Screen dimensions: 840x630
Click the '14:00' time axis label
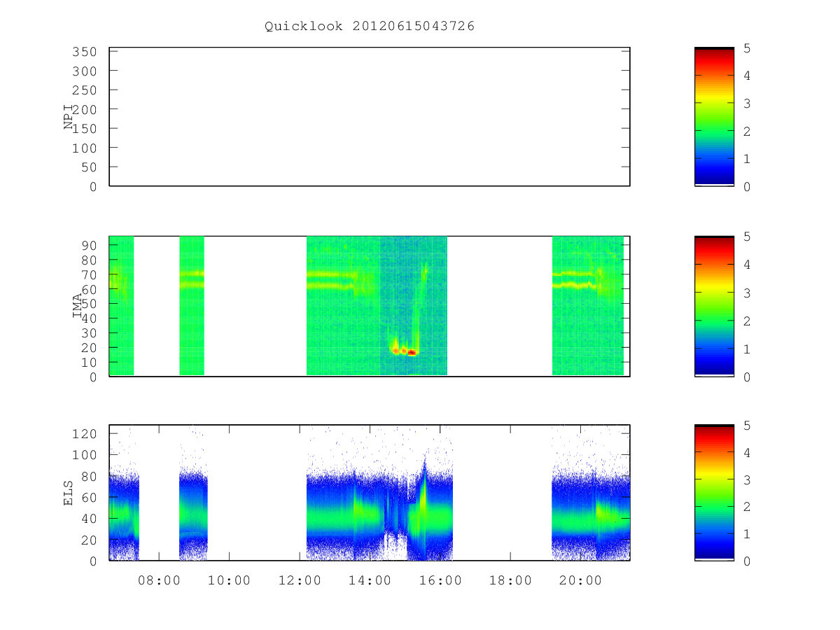pos(370,580)
